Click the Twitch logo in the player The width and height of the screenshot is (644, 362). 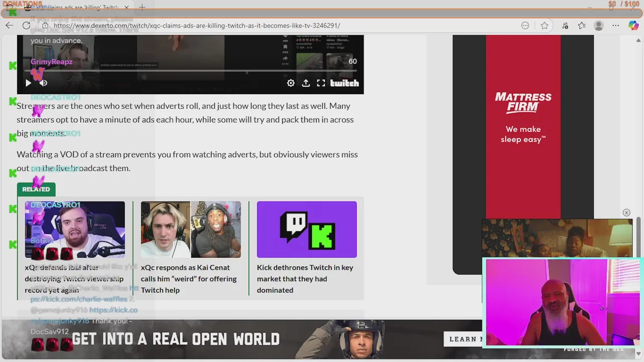(345, 83)
